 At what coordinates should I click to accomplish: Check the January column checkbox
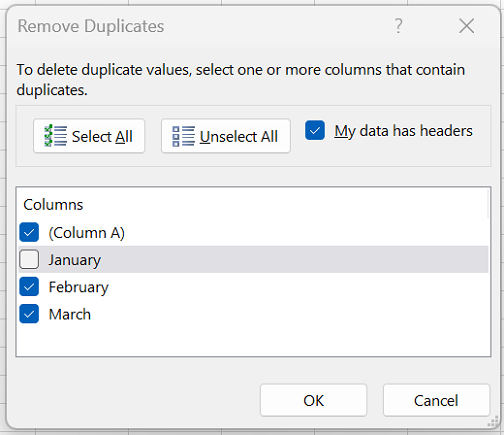click(29, 259)
